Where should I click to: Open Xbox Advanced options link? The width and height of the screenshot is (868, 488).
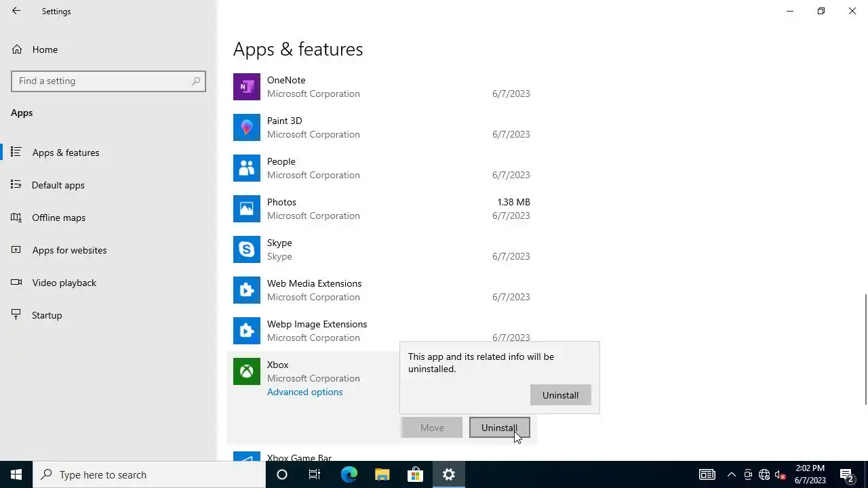pos(304,392)
